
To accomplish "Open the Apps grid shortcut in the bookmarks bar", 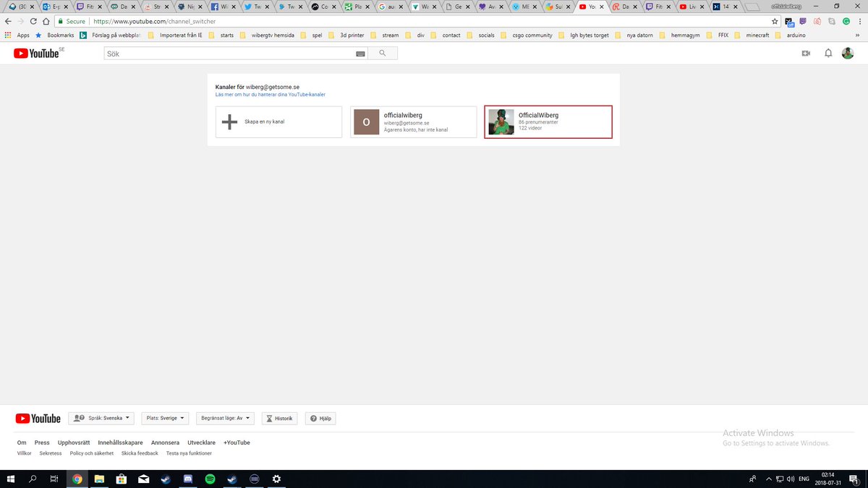I will pos(17,35).
